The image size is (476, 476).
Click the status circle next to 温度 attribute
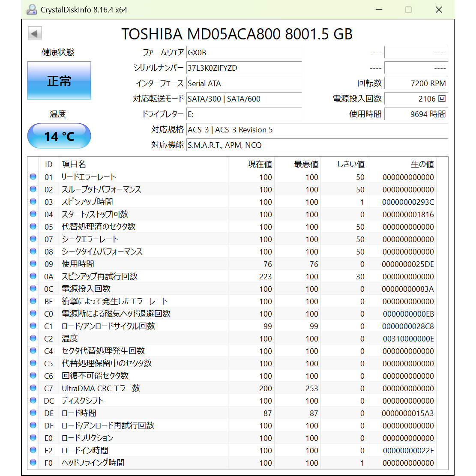coord(33,338)
